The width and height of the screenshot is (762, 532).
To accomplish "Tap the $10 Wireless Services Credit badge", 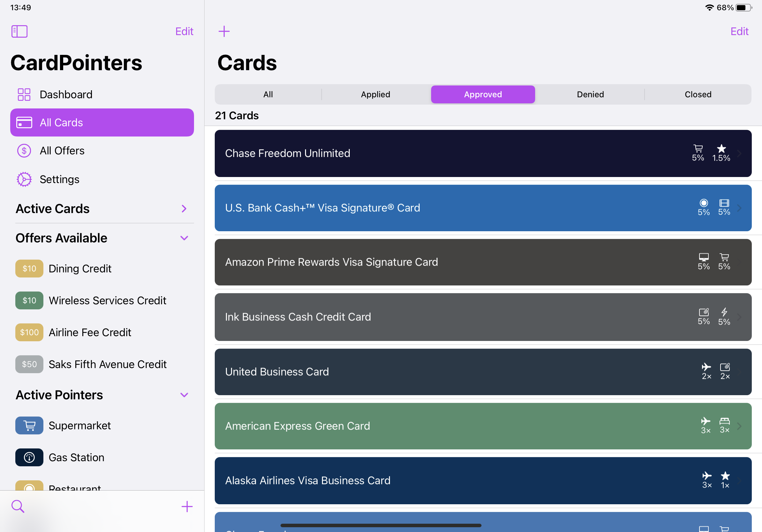I will click(29, 300).
